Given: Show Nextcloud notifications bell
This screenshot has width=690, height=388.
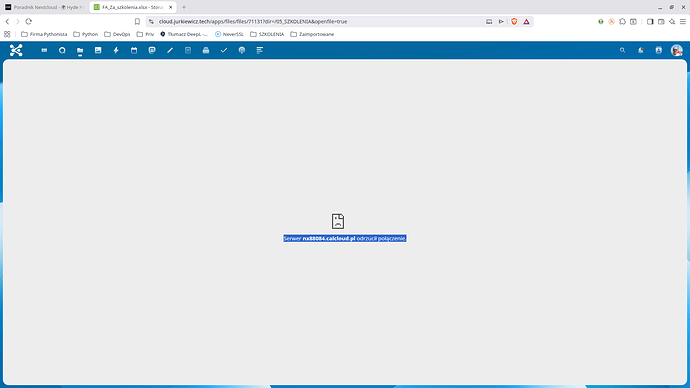Looking at the screenshot, I should (x=641, y=50).
